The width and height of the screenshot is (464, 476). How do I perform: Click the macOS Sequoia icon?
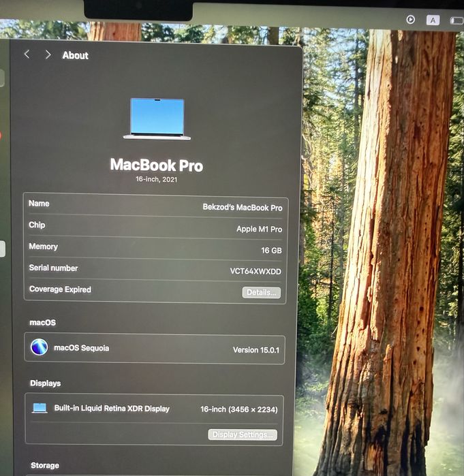39,347
